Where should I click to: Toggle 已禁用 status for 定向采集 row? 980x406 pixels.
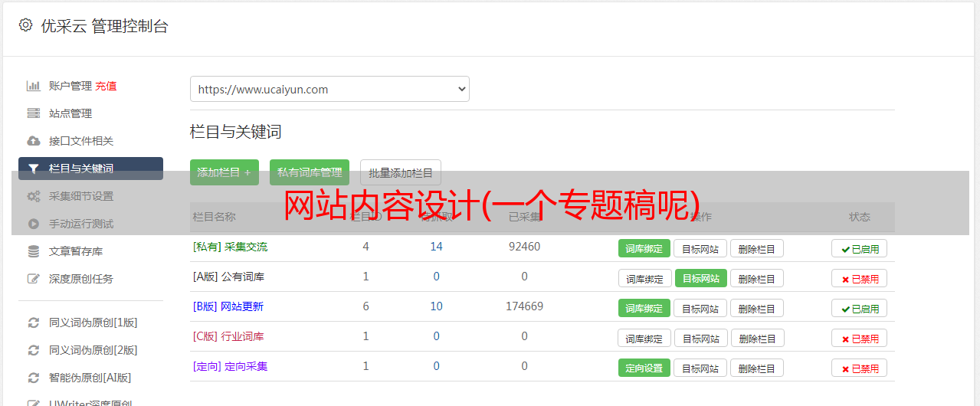[860, 368]
